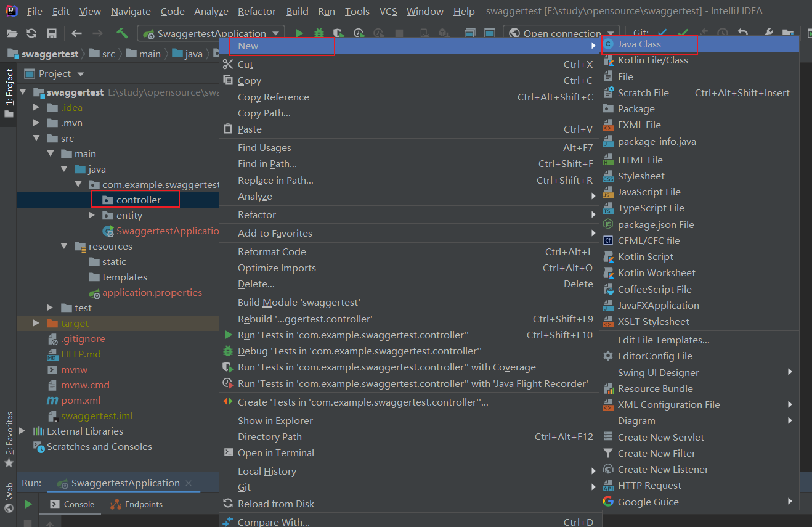Select Copy Reference in context menu

click(409, 97)
